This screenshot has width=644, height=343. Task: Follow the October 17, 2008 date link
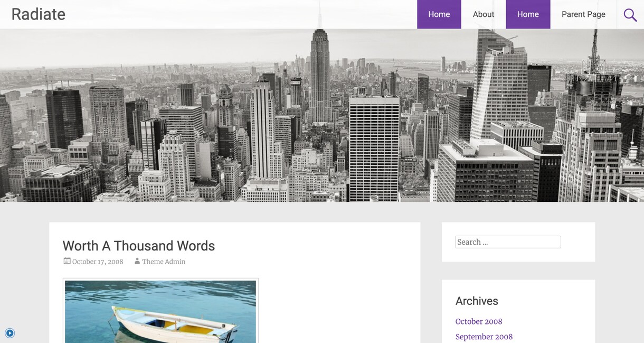tap(98, 262)
